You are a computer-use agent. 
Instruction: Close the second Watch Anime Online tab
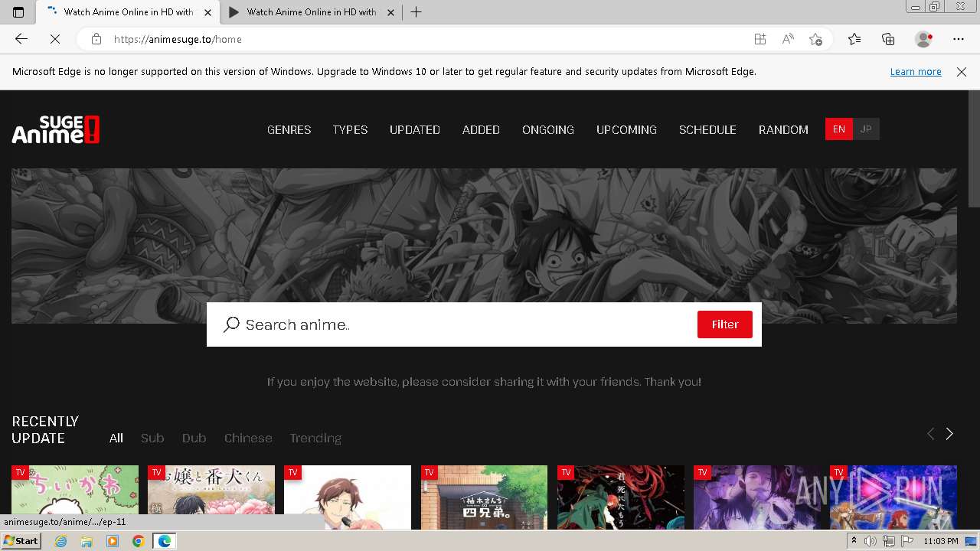391,12
